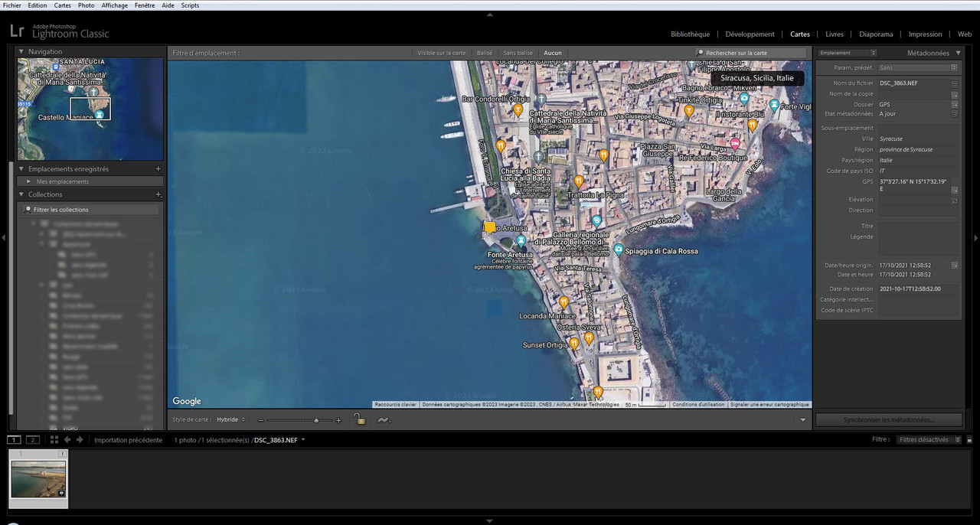Select the Visible sur la carte filter
This screenshot has height=525, width=980.
(x=441, y=53)
